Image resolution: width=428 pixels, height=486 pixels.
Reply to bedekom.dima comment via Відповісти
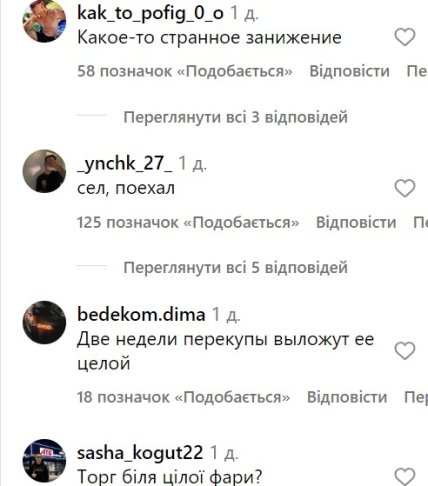(347, 397)
